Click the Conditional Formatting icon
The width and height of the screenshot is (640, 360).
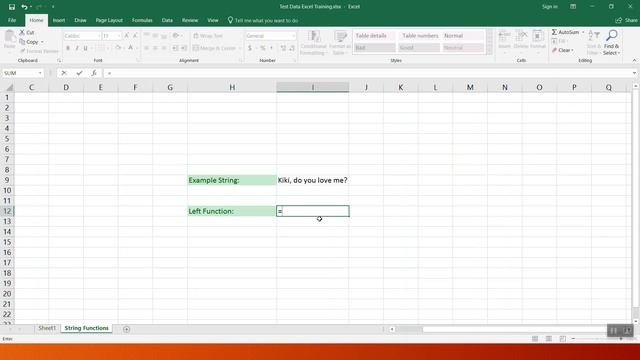313,36
